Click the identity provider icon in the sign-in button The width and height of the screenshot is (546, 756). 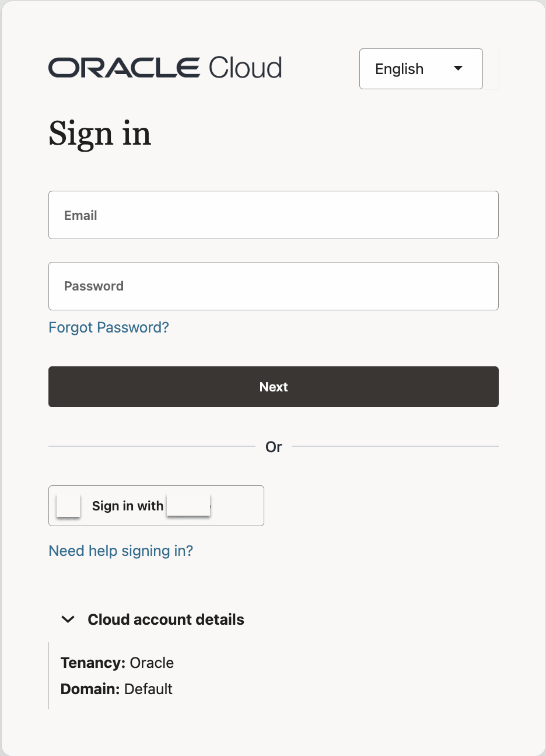(68, 506)
